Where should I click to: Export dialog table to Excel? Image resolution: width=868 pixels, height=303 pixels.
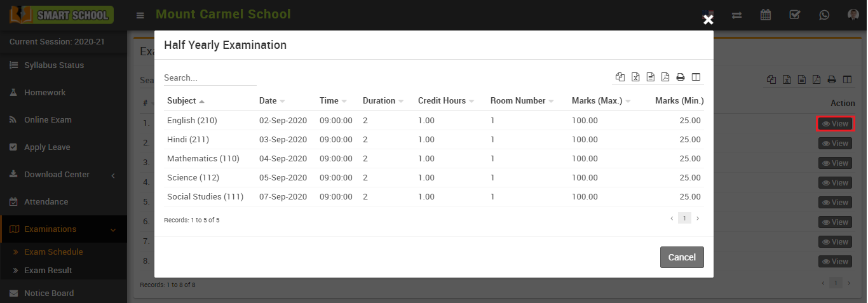[635, 77]
